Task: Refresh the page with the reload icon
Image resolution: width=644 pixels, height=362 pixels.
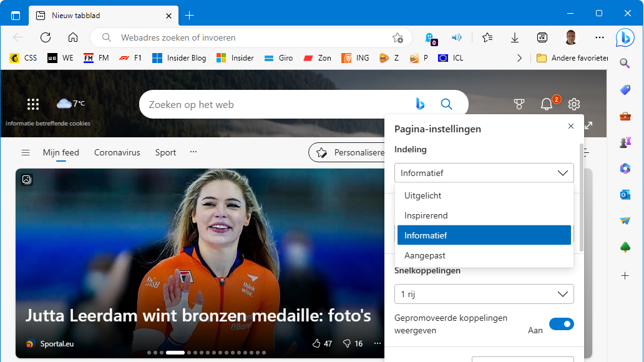Action: (x=46, y=37)
